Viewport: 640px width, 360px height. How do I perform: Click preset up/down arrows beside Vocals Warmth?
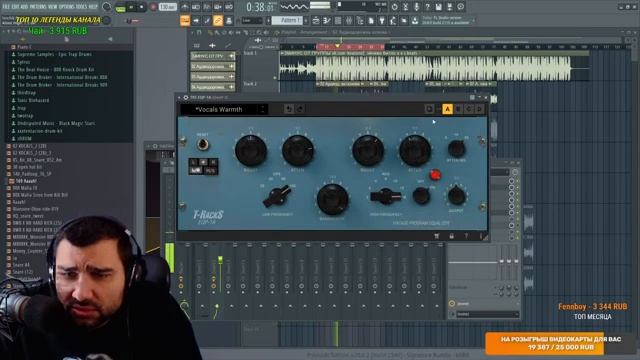coord(262,109)
